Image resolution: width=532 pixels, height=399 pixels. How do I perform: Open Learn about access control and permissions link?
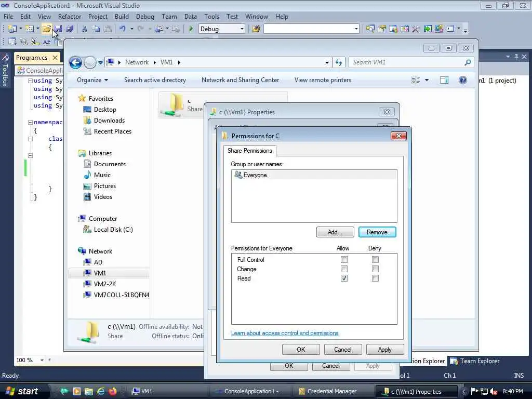pos(285,333)
